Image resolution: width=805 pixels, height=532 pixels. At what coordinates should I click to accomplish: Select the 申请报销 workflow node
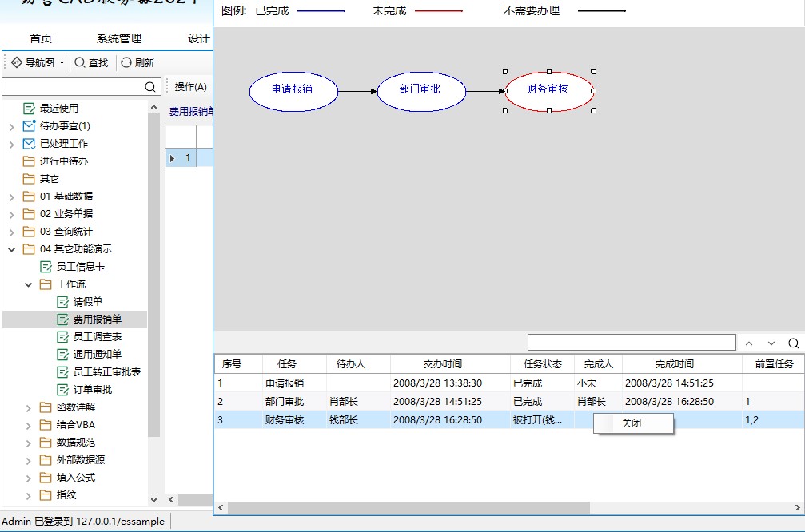click(x=293, y=90)
